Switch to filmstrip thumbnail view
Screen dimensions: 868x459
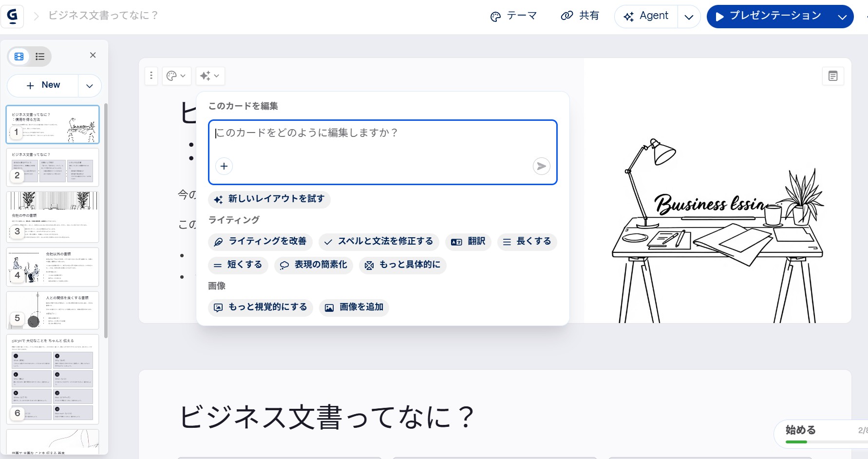pos(19,57)
